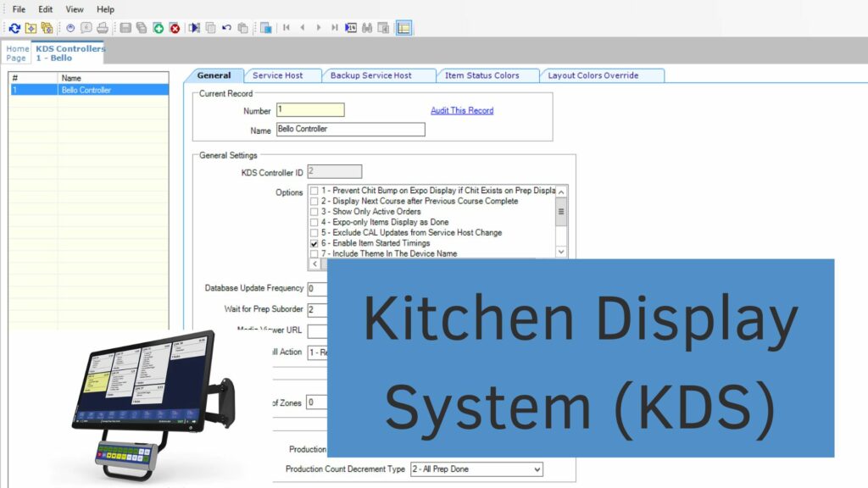Uncheck option 6 Enable Item Started Timings

pyautogui.click(x=314, y=243)
